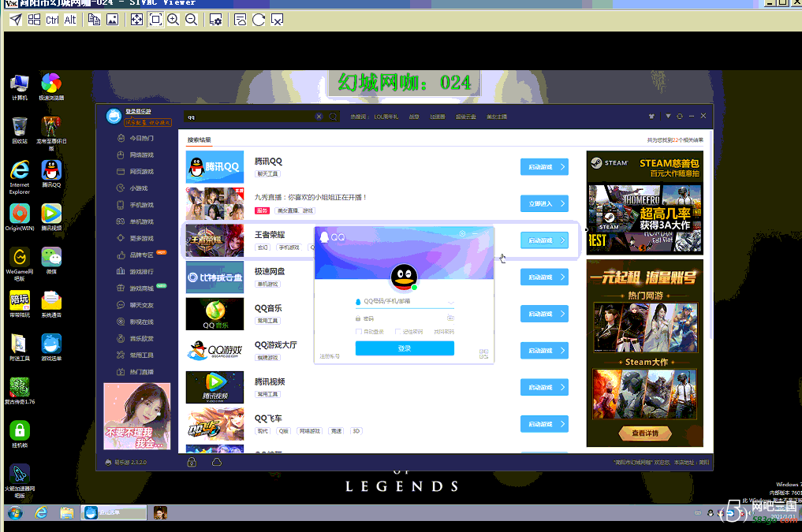Viewport: 802px width, 532px height.
Task: Click the 注册帐号 link in QQ login
Action: (x=330, y=356)
